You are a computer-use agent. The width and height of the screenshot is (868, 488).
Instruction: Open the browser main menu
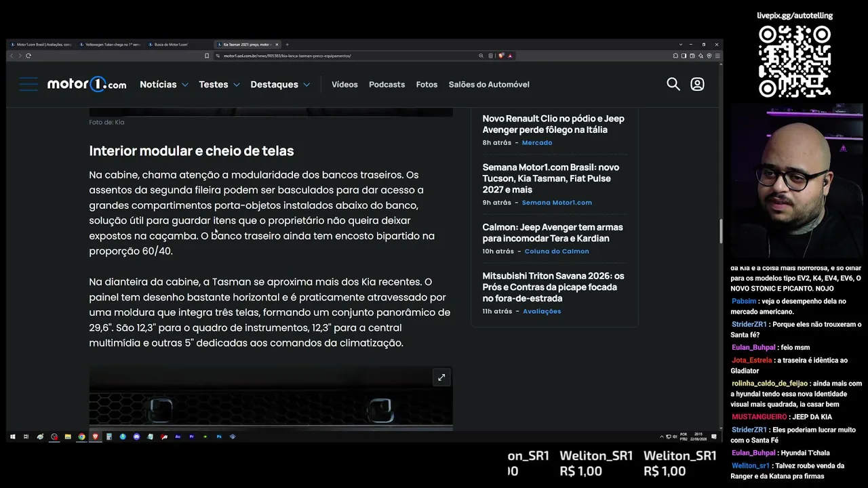click(717, 56)
